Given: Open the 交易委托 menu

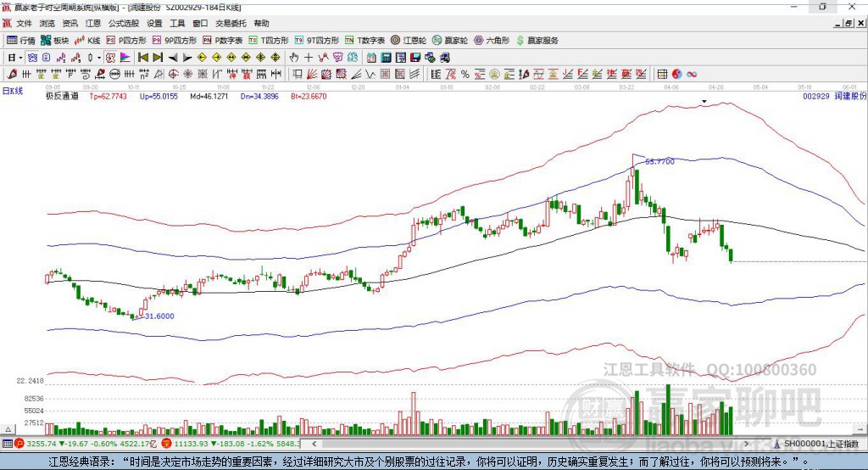Looking at the screenshot, I should click(231, 23).
